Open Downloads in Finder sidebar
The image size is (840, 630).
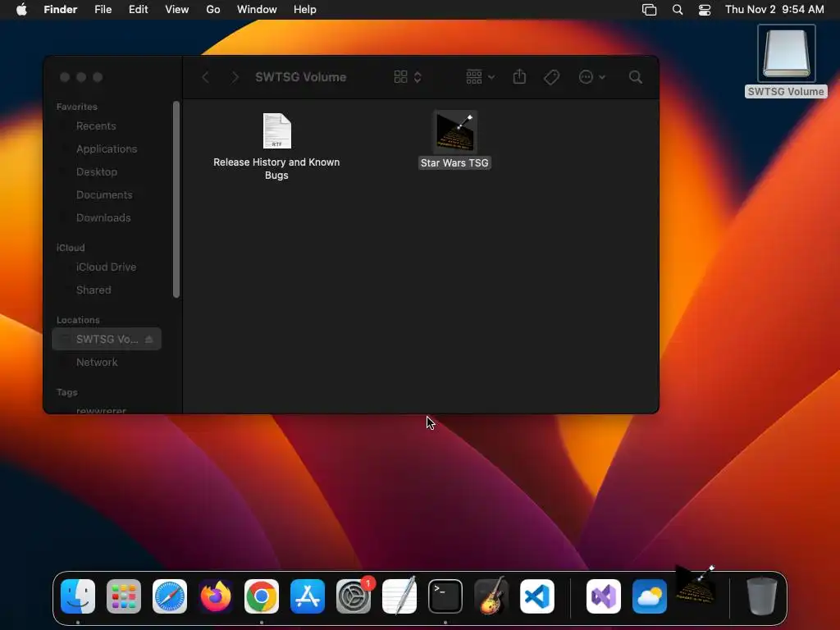tap(103, 218)
